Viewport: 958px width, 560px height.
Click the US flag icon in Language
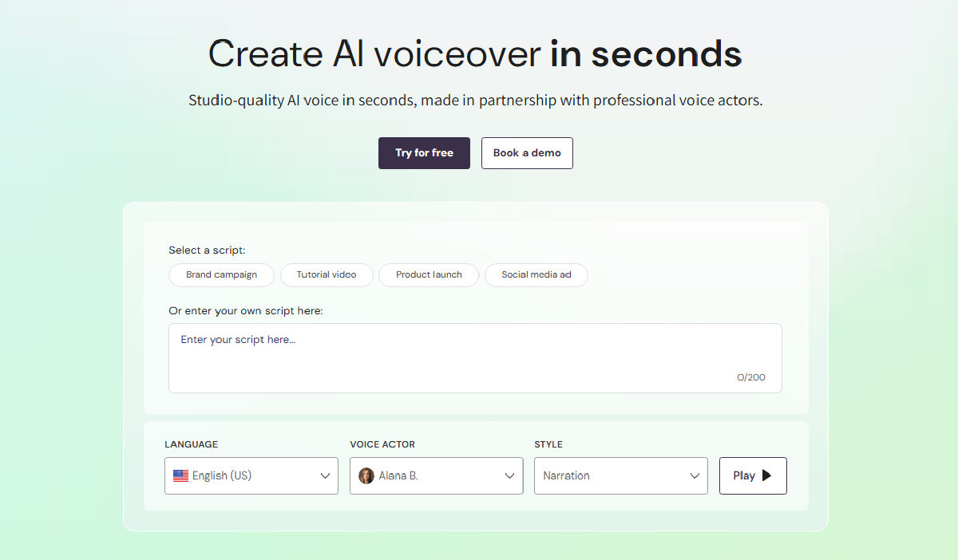click(x=180, y=475)
